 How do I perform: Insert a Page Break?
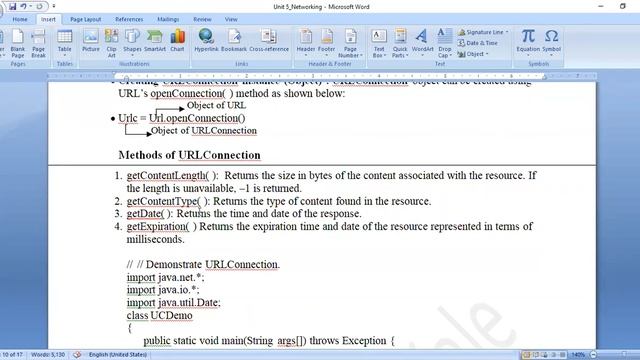click(38, 43)
